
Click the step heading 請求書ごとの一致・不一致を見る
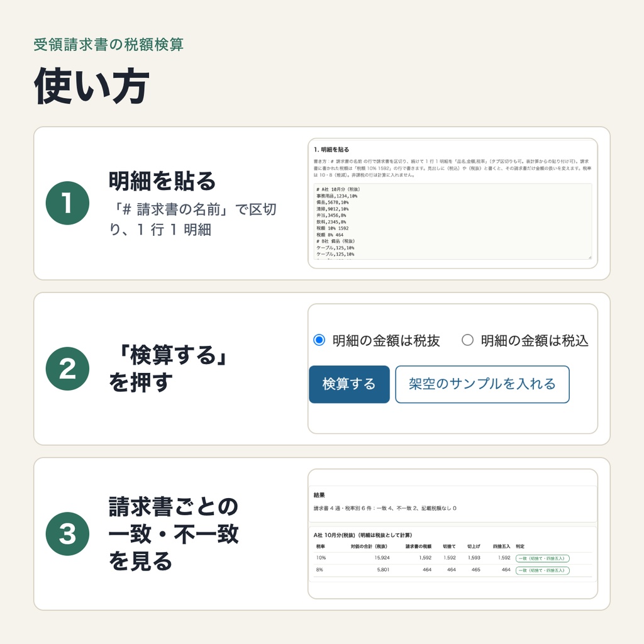point(174,533)
